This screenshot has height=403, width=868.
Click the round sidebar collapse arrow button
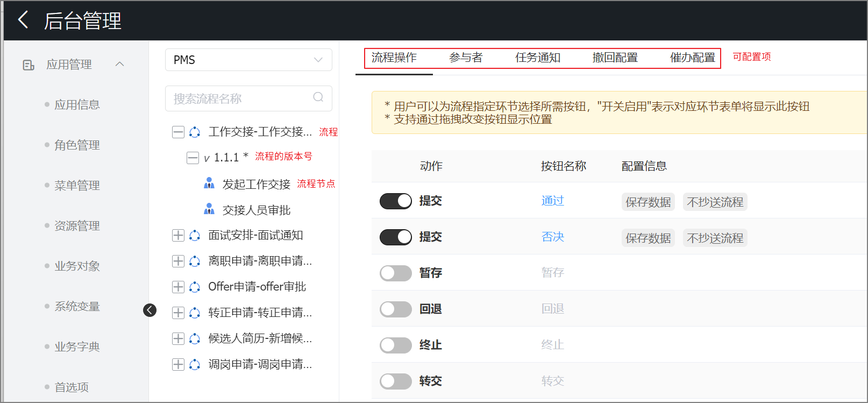[150, 310]
